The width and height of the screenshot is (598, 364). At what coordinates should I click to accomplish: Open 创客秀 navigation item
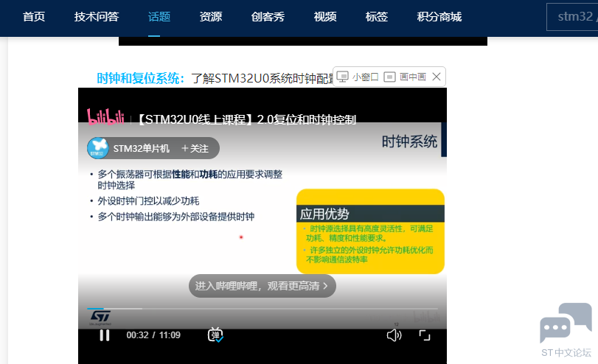coord(268,17)
